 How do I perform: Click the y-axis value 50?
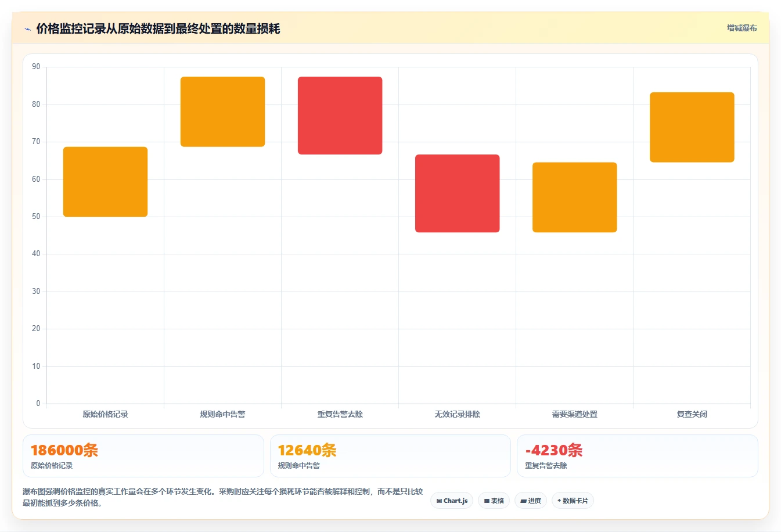(x=36, y=217)
